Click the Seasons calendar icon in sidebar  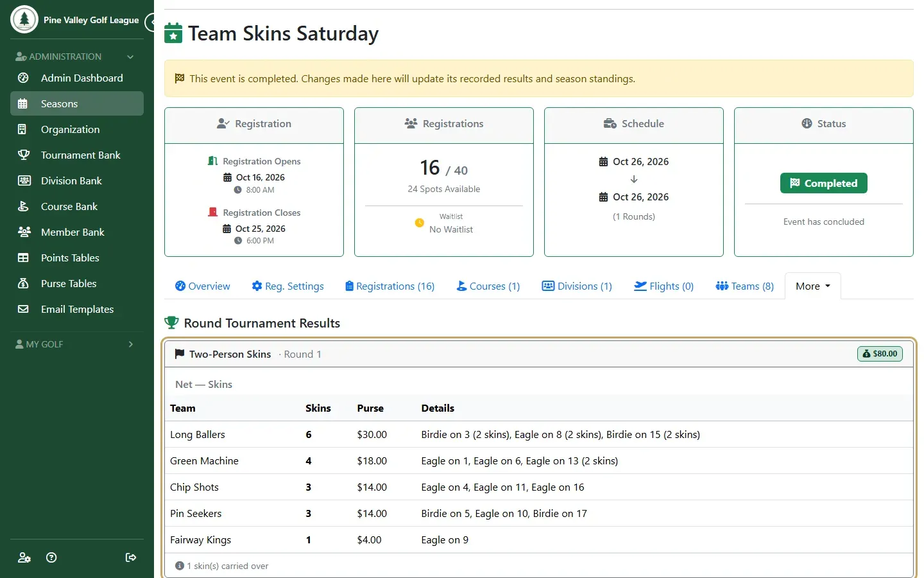click(23, 103)
